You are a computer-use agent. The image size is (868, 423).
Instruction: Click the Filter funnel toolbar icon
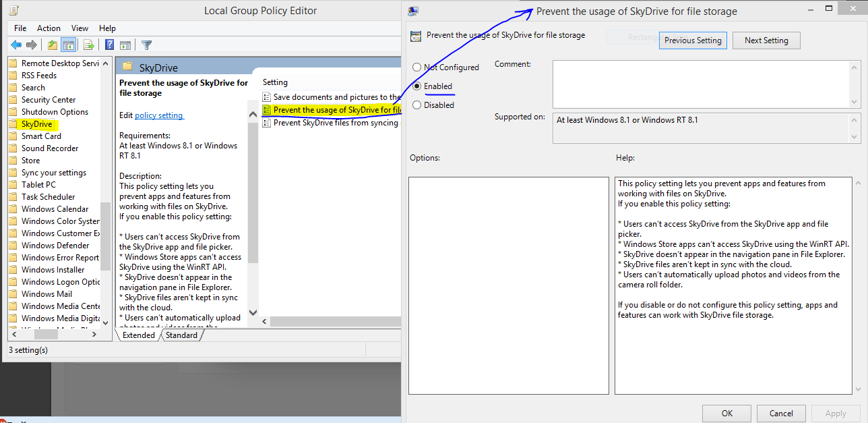click(146, 45)
